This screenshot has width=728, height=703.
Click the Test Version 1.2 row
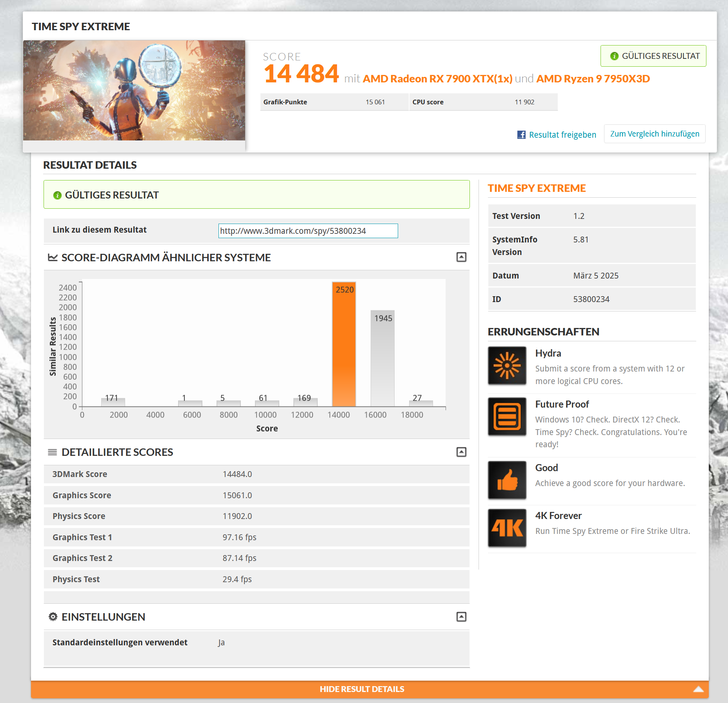coord(592,216)
